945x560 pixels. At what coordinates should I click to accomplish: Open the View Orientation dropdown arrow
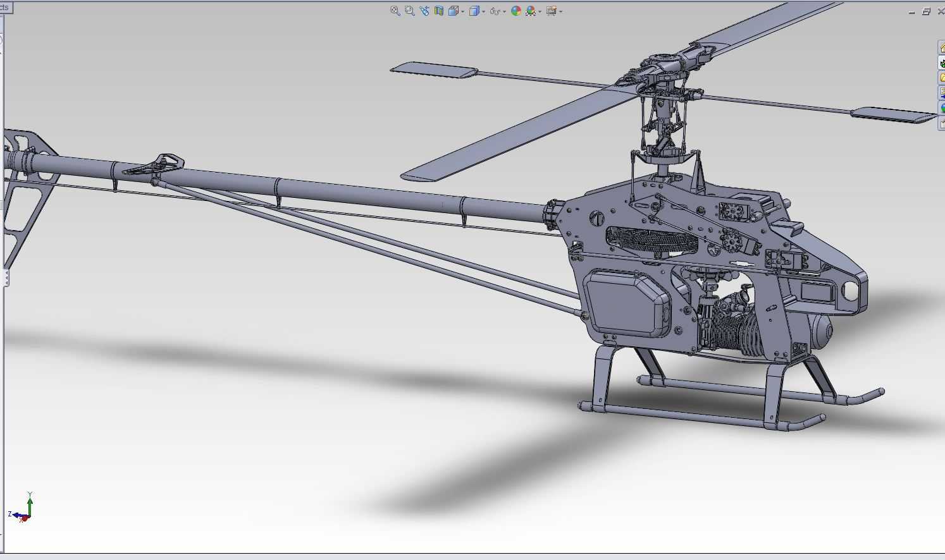[x=463, y=11]
